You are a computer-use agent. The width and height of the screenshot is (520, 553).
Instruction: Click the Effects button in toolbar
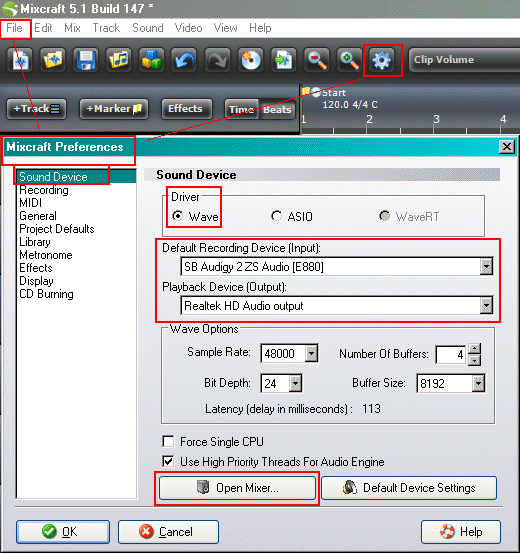click(187, 109)
